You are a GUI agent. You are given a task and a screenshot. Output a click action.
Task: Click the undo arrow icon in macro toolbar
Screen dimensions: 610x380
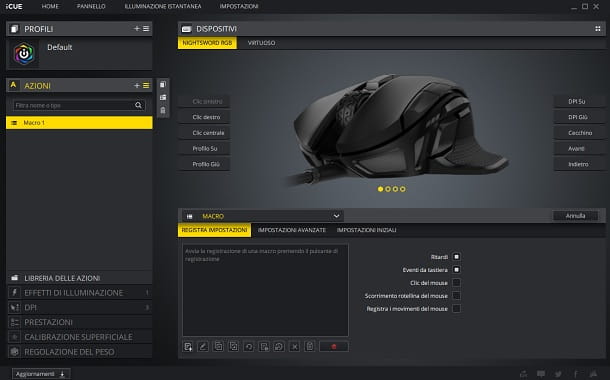point(249,347)
